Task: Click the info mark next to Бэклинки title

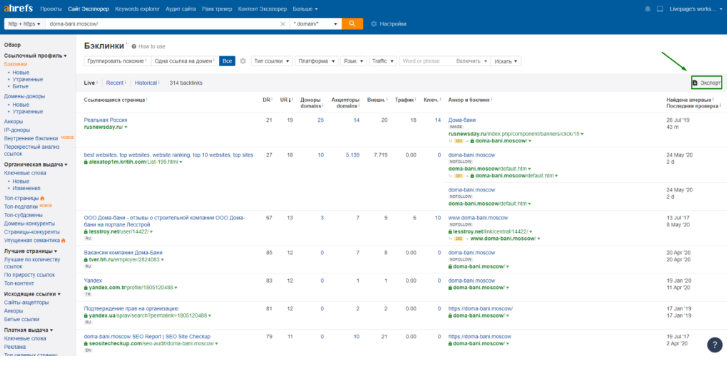Action: coord(127,43)
